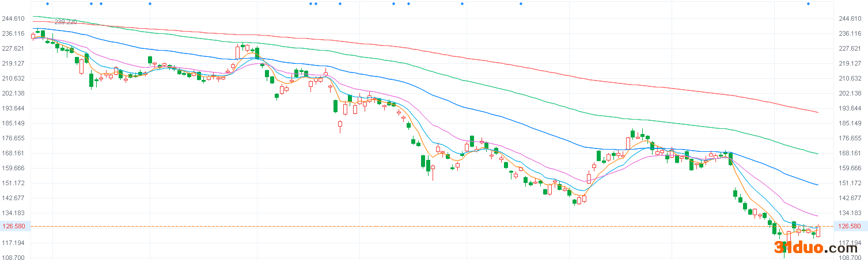
Task: Select the second blue event dot from left
Action: (91, 4)
